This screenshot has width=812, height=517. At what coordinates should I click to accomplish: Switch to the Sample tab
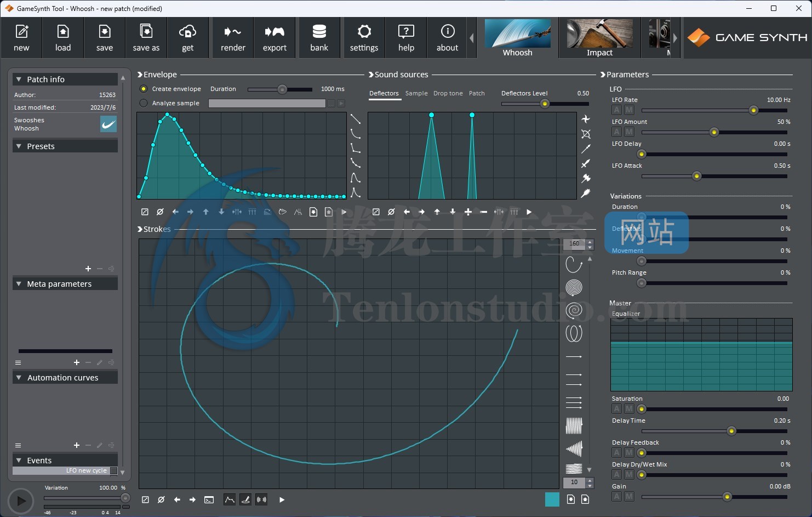pyautogui.click(x=416, y=93)
